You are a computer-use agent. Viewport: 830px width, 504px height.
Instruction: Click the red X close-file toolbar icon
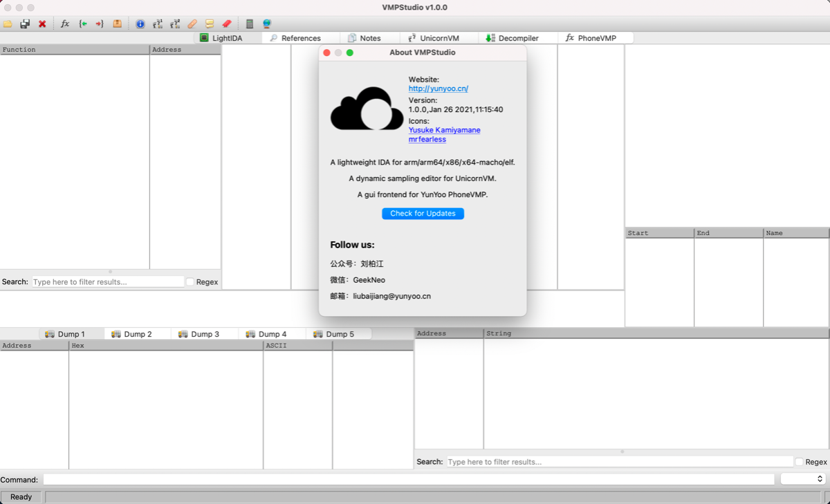pyautogui.click(x=42, y=24)
